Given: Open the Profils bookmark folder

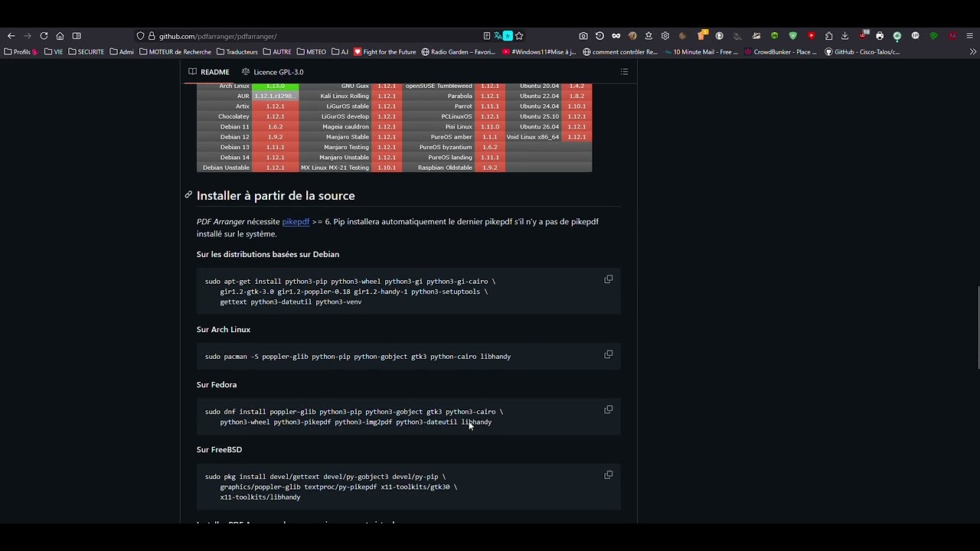Looking at the screenshot, I should pos(21,52).
